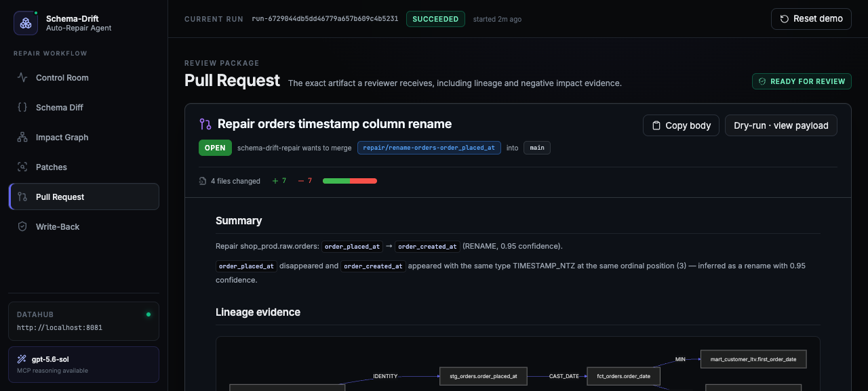The width and height of the screenshot is (868, 391).
Task: Click the fct_orders.order_date lineage node
Action: pos(623,376)
